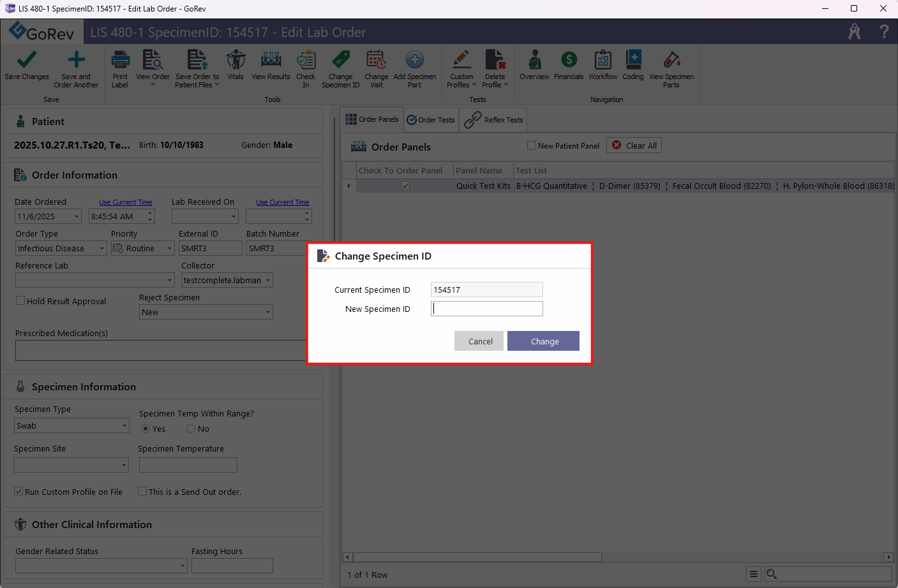Click the Add Specimen Part icon

tap(415, 61)
